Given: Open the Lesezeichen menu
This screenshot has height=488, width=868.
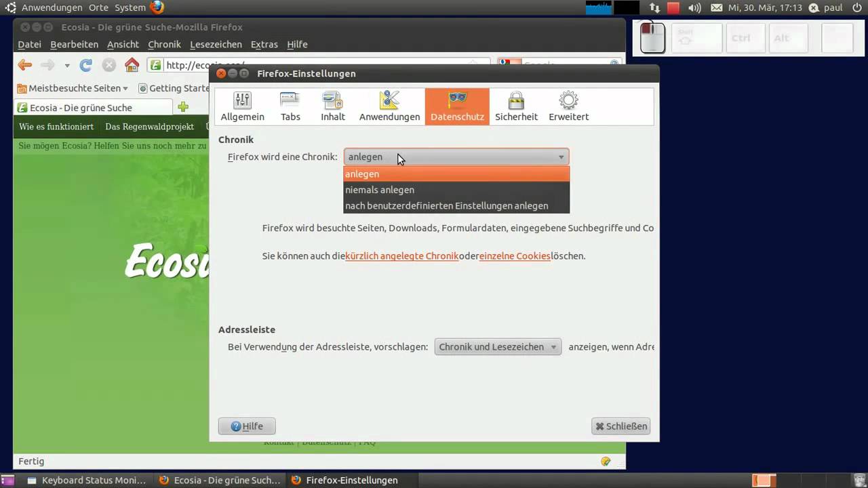Looking at the screenshot, I should (x=216, y=45).
